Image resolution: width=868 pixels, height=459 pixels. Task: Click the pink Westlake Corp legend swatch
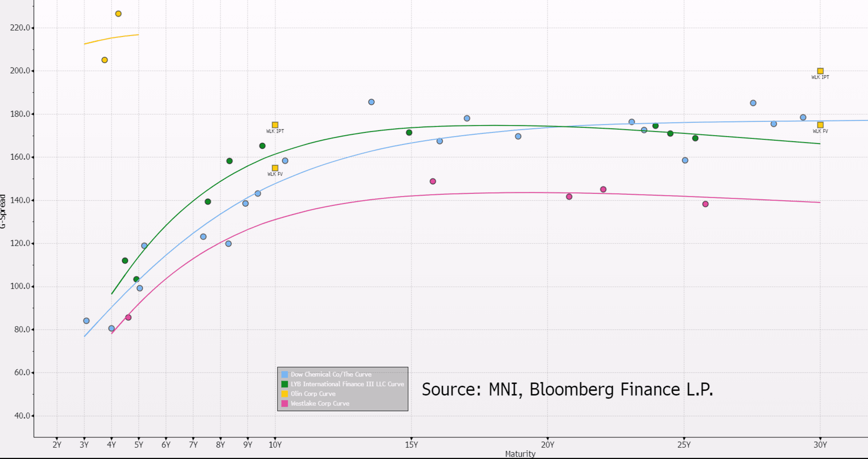click(285, 404)
